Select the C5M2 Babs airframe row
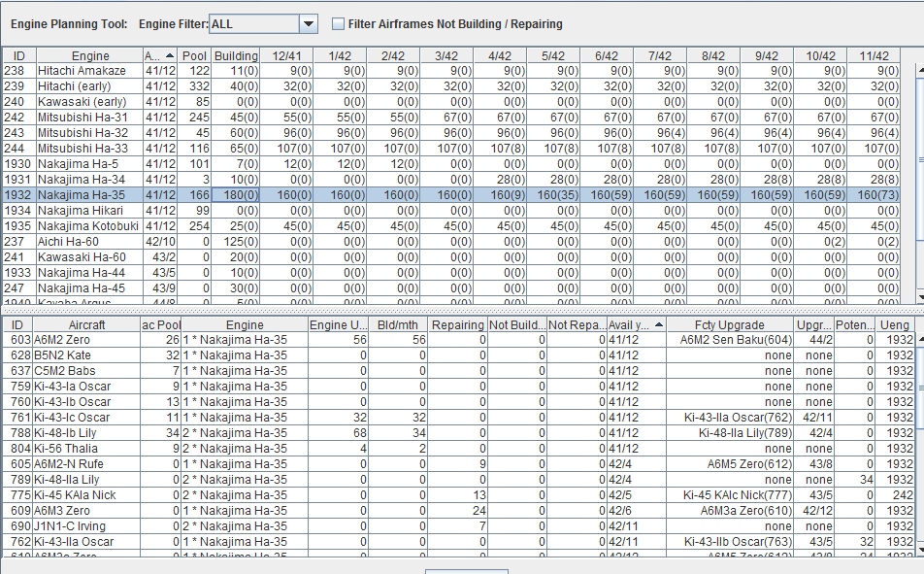 [458, 370]
